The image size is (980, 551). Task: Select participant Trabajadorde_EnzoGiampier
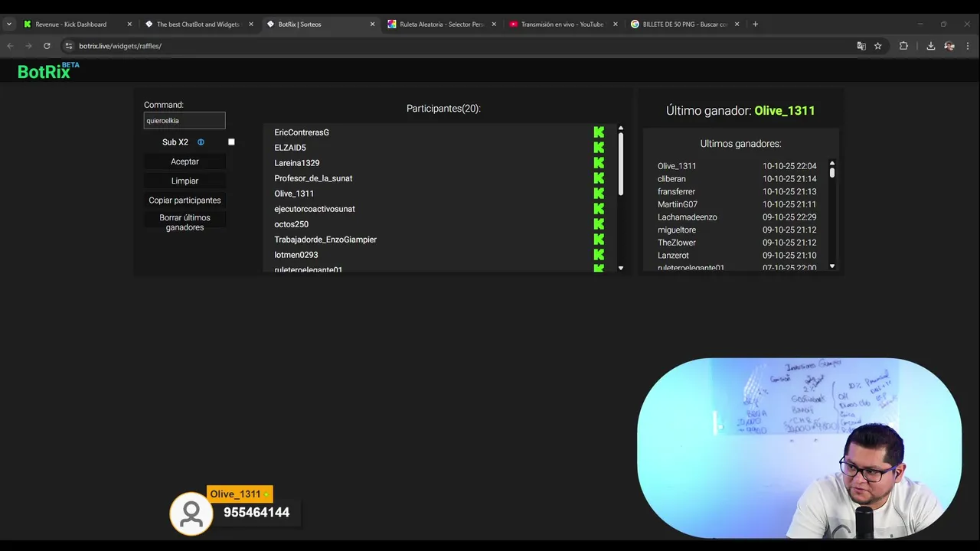tap(325, 240)
